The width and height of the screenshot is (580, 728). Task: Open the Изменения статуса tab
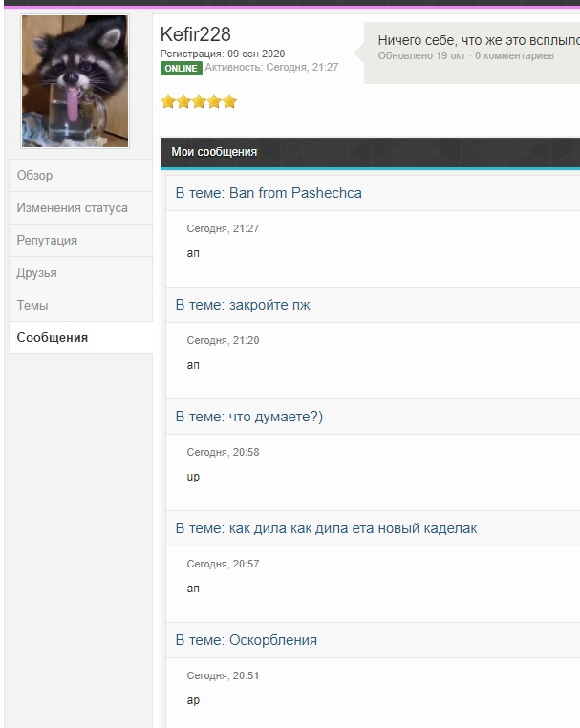pos(81,208)
